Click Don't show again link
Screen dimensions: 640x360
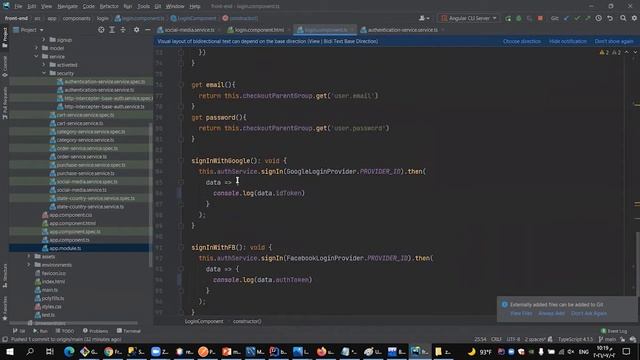pyautogui.click(x=614, y=41)
